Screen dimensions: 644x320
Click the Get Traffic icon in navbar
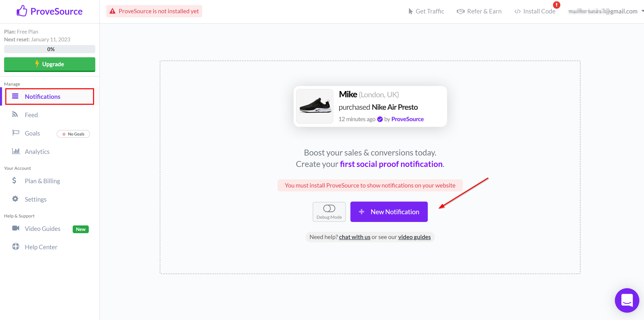click(x=411, y=11)
